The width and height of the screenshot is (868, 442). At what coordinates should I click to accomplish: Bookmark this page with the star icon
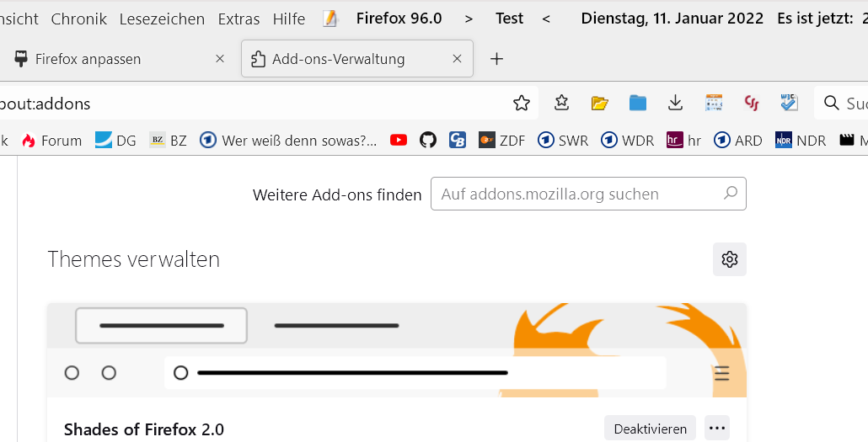point(522,103)
